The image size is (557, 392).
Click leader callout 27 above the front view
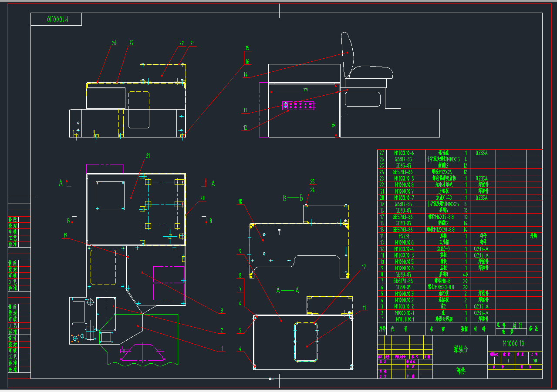[x=131, y=43]
